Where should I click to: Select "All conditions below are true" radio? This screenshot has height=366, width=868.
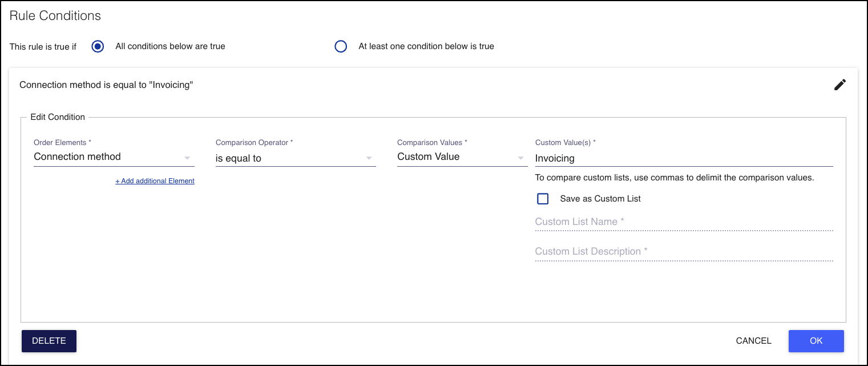(98, 46)
